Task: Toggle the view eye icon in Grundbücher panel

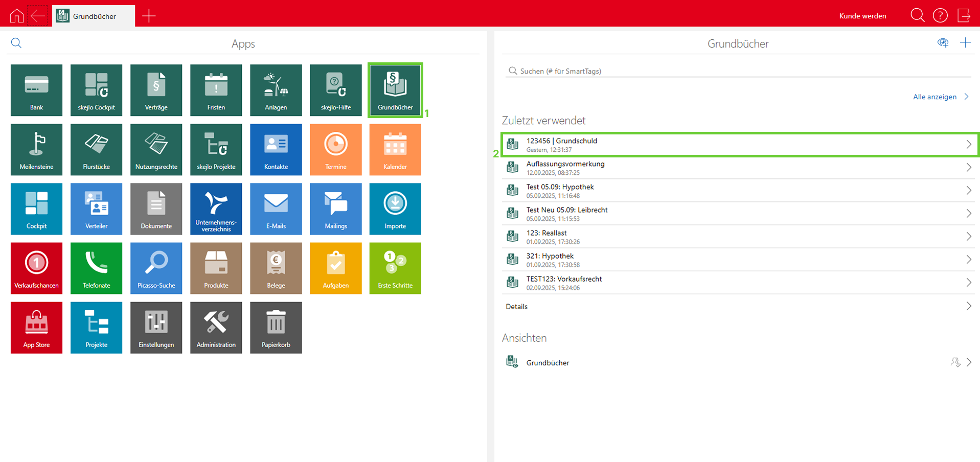Action: 943,43
